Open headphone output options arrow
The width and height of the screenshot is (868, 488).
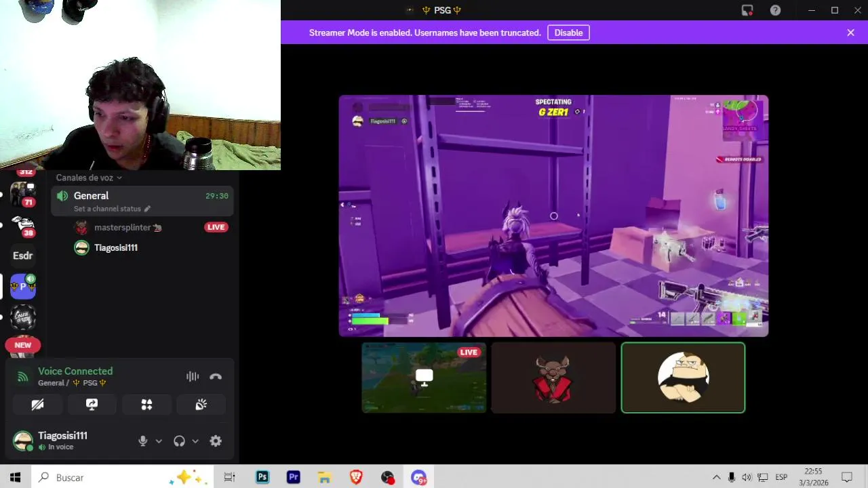coord(195,441)
